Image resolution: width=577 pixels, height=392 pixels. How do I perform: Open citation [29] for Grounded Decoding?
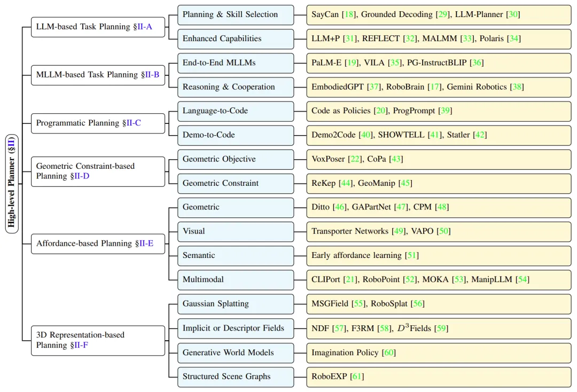[x=443, y=15]
